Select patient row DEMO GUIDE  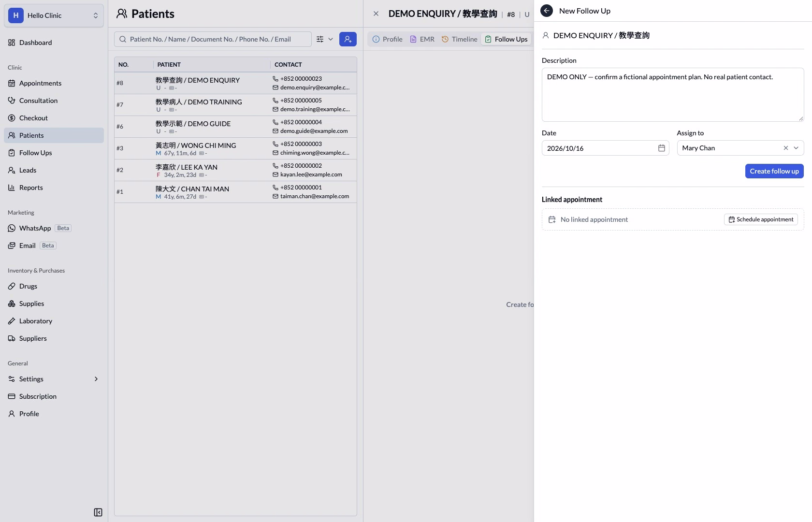coord(235,127)
